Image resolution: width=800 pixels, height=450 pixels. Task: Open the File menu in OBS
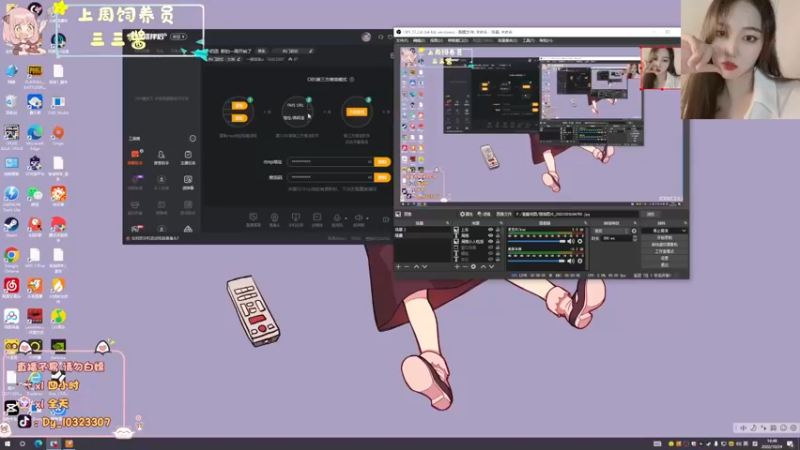click(402, 40)
